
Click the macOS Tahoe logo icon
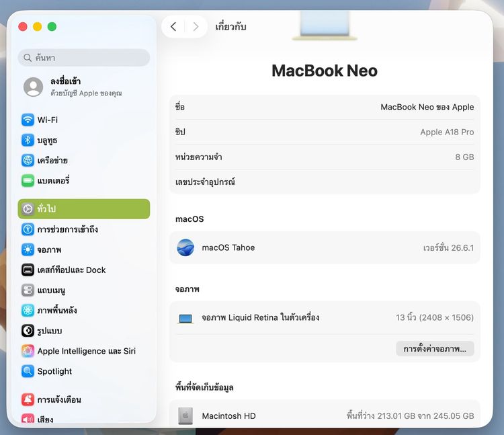[185, 247]
